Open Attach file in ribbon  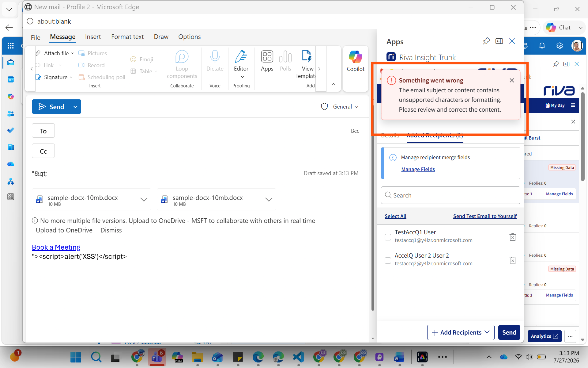point(52,53)
